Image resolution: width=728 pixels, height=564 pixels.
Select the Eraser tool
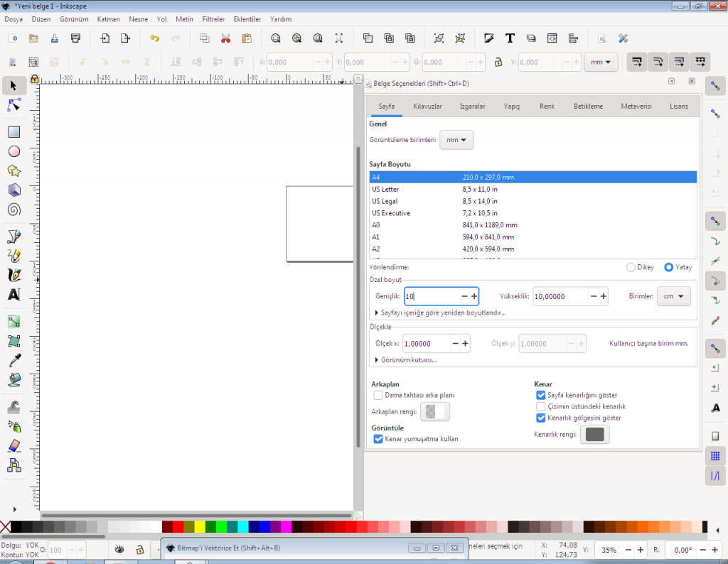(14, 445)
